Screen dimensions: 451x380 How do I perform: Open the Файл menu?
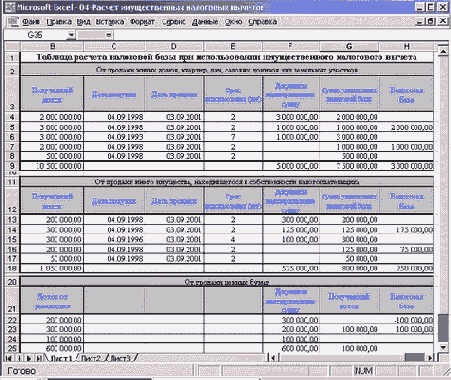coord(31,22)
